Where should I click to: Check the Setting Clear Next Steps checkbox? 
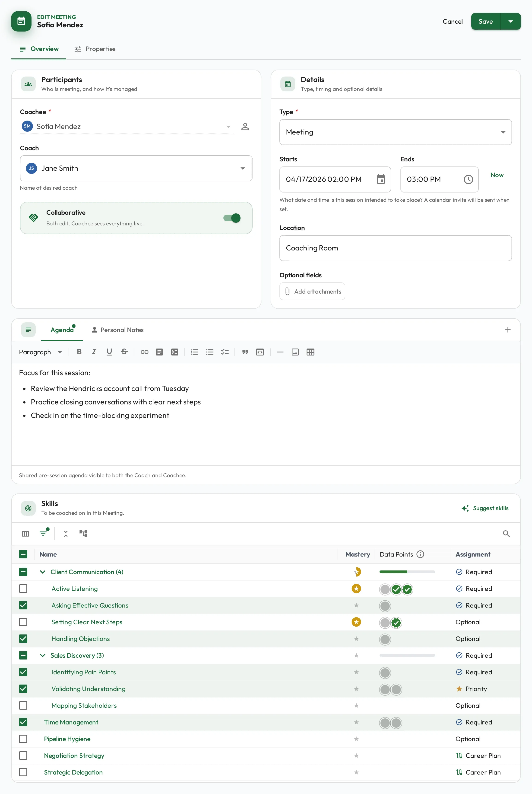tap(23, 621)
